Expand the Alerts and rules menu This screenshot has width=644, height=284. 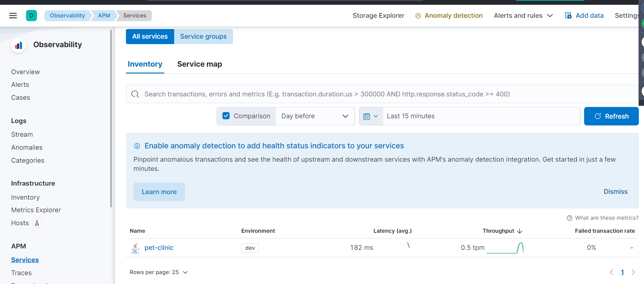[x=523, y=16]
